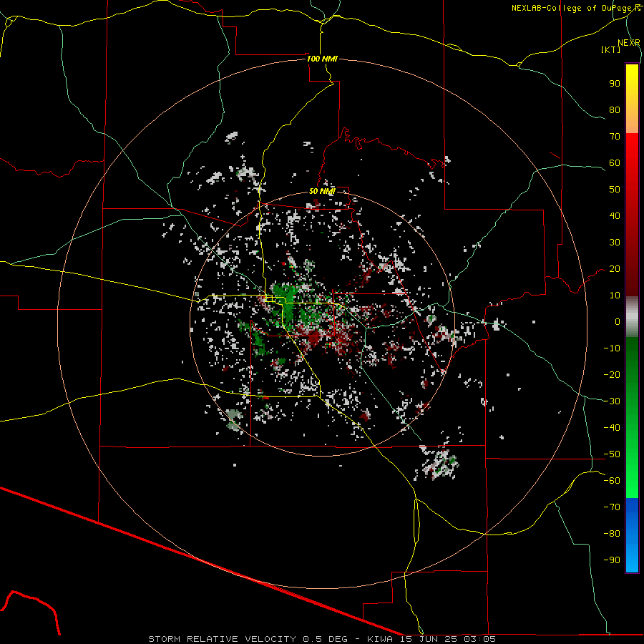
Task: Click the "03:05" time in caption
Action: click(479, 639)
